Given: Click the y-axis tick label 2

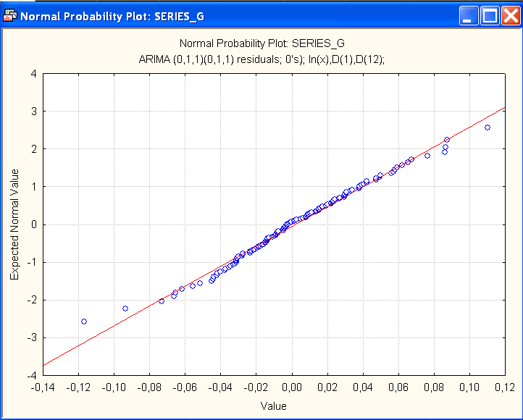Looking at the screenshot, I should pyautogui.click(x=34, y=149).
